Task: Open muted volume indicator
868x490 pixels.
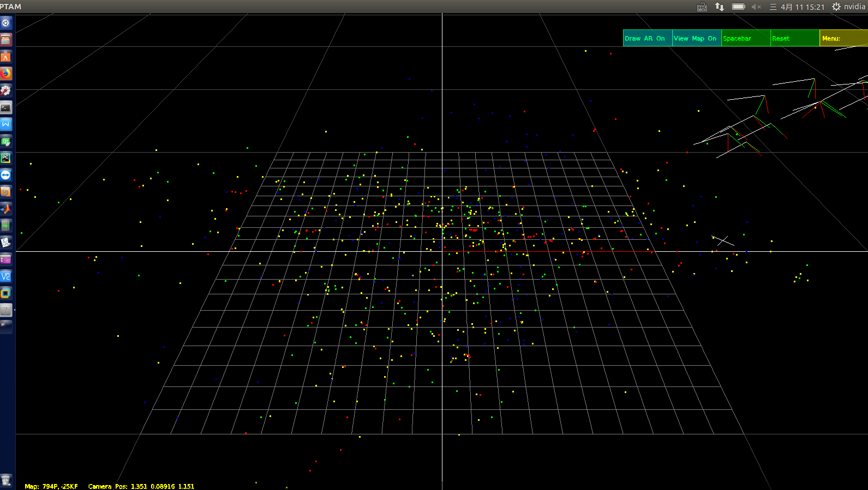Action: pyautogui.click(x=756, y=7)
